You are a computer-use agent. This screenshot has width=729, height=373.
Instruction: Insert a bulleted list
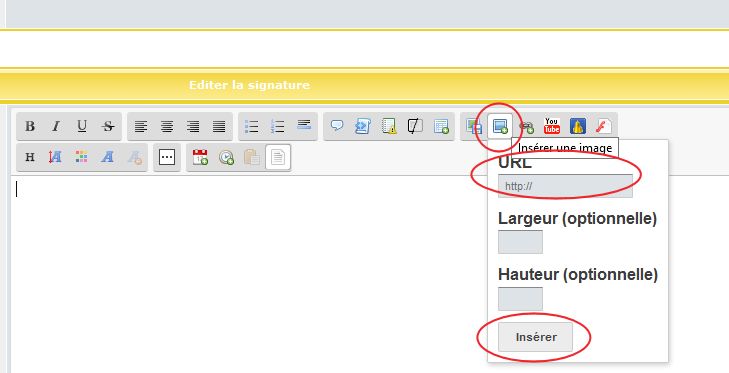click(252, 126)
